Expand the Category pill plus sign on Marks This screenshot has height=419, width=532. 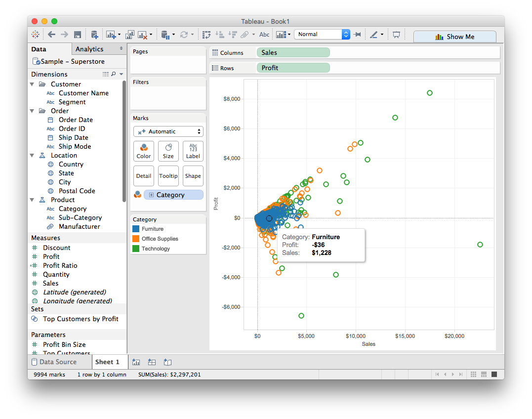coord(151,195)
